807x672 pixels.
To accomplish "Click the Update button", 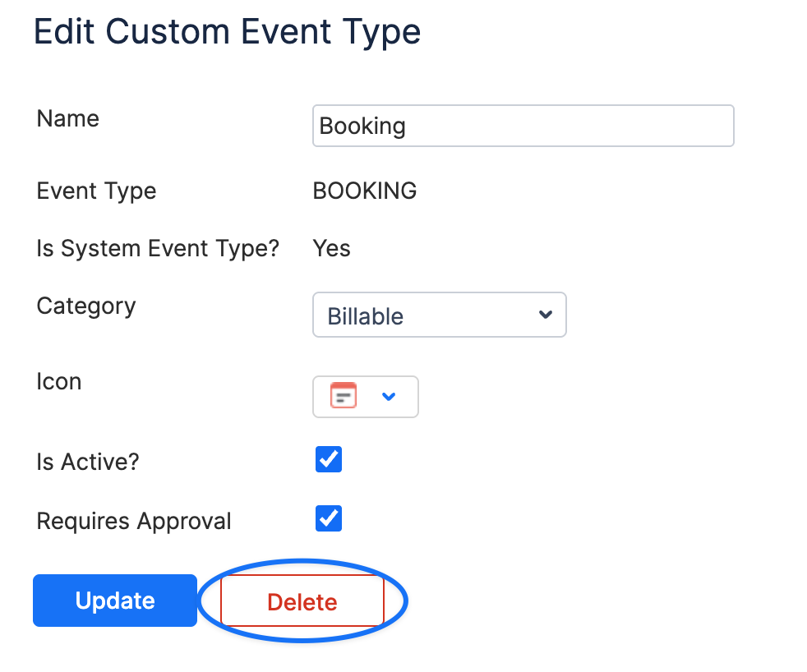I will point(115,601).
